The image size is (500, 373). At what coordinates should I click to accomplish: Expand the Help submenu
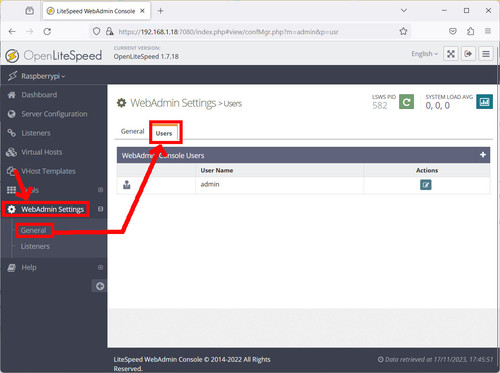point(100,267)
